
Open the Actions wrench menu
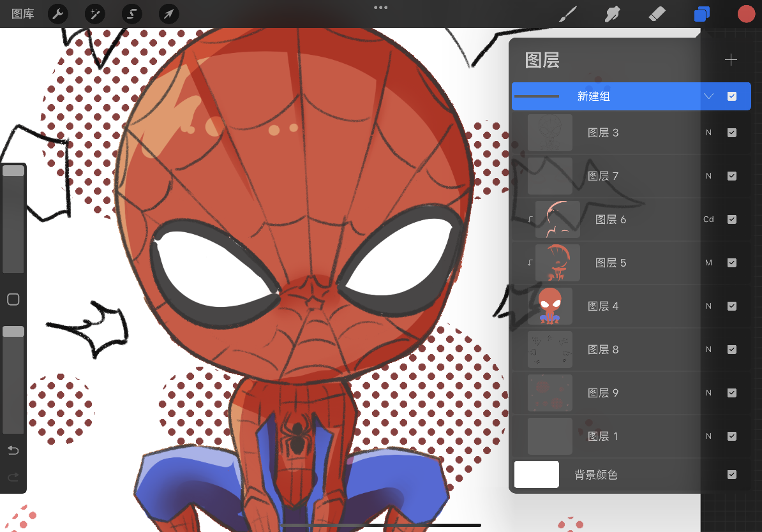(58, 14)
